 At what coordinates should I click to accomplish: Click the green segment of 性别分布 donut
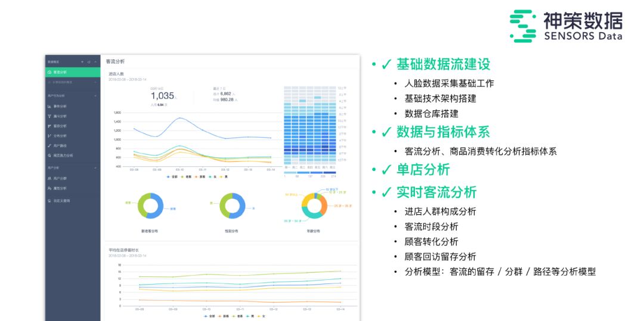click(x=224, y=205)
